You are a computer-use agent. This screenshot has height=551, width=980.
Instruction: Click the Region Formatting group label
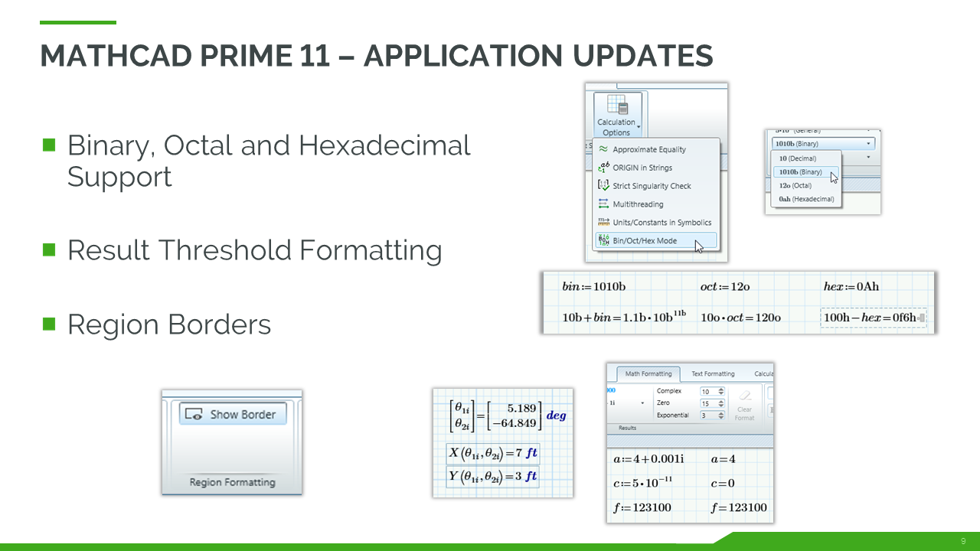232,482
